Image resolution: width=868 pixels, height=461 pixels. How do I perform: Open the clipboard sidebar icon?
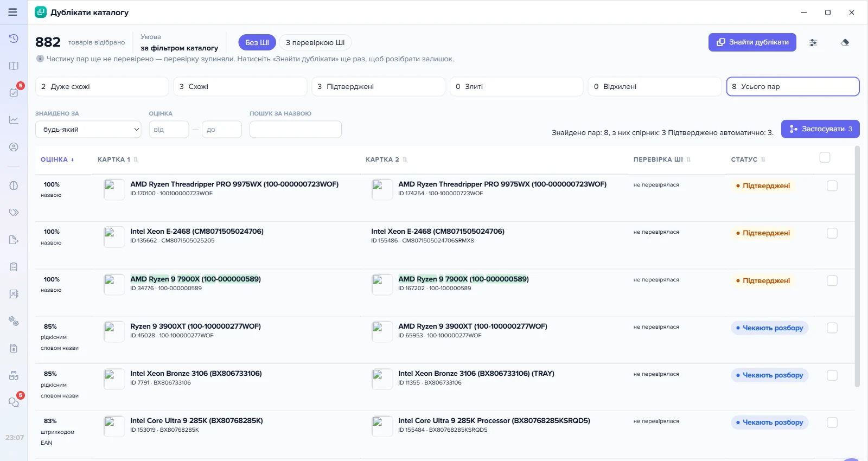click(x=14, y=267)
